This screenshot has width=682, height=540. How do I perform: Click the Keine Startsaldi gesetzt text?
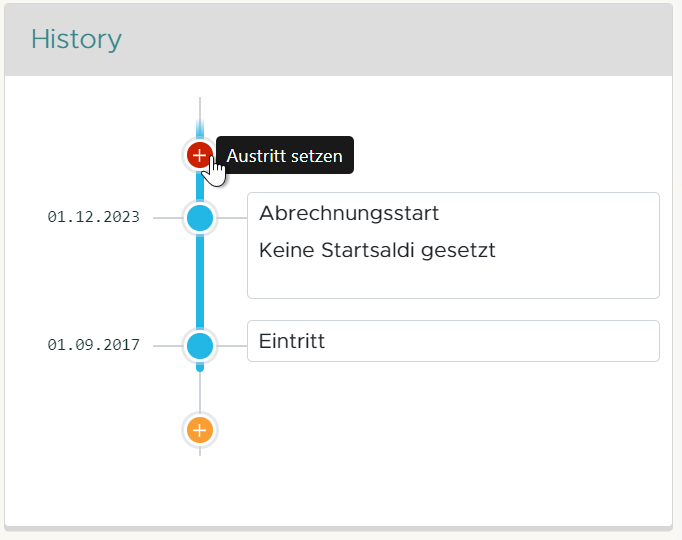[377, 250]
